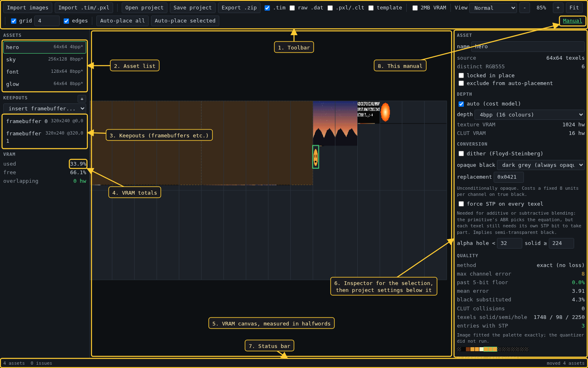Screen dimensions: 588x368
Task: Click 'exact (no loss)' method value
Action: 561,265
